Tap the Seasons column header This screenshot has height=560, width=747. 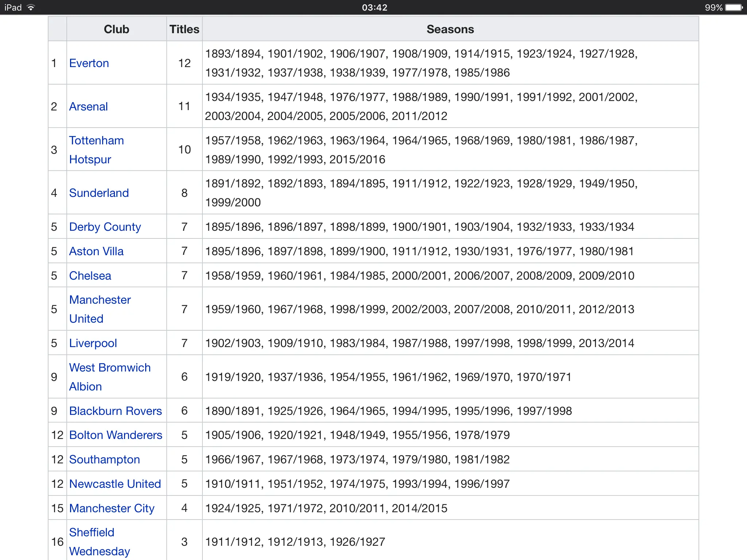(450, 29)
